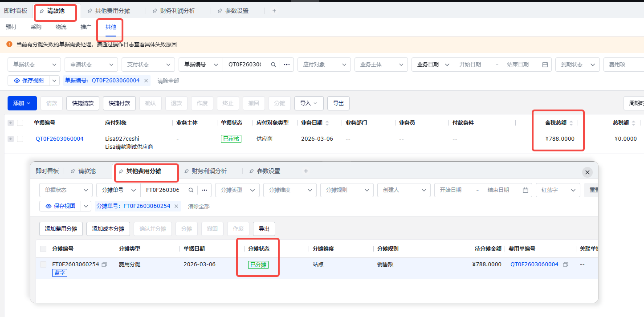Viewport: 644px width, 317px height.
Task: Click the blue 添加 button
Action: pyautogui.click(x=22, y=103)
